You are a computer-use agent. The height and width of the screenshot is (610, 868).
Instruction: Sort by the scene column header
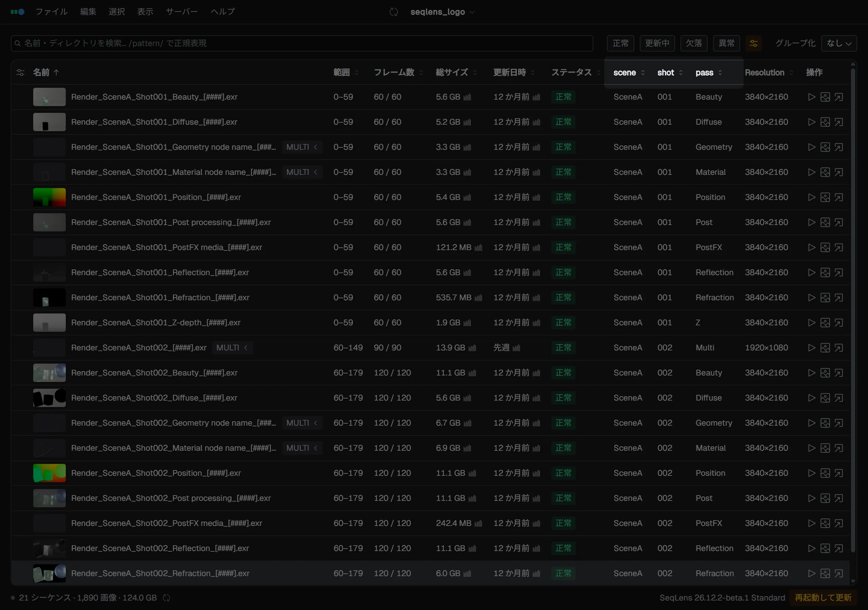point(629,73)
